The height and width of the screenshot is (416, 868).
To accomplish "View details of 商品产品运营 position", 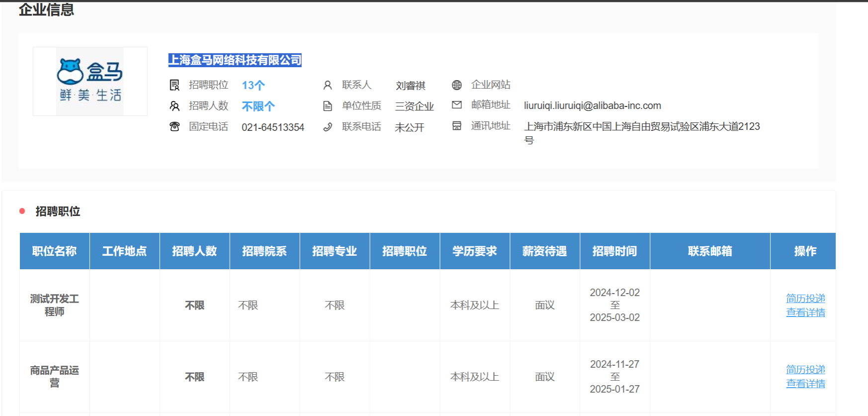I will pos(805,384).
